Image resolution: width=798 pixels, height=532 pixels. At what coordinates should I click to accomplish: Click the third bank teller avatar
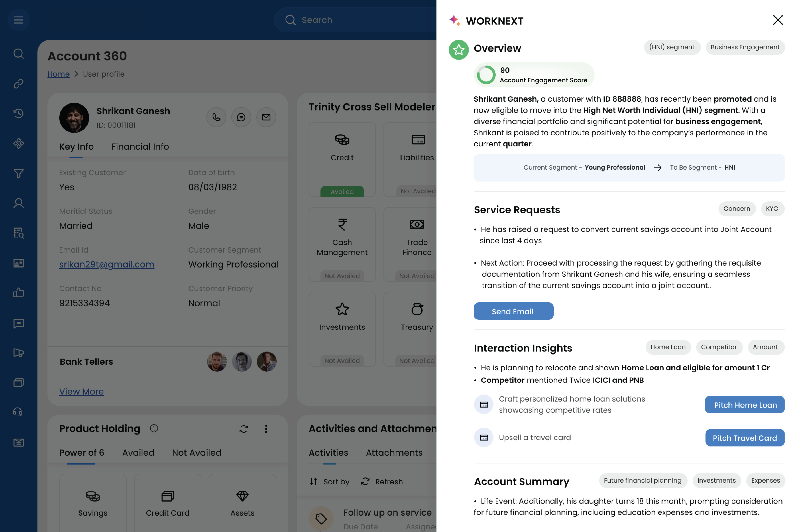click(267, 362)
